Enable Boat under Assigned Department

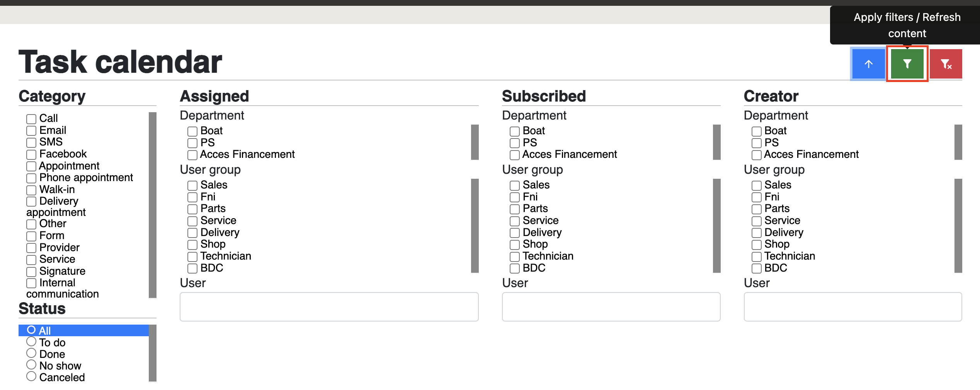tap(192, 131)
